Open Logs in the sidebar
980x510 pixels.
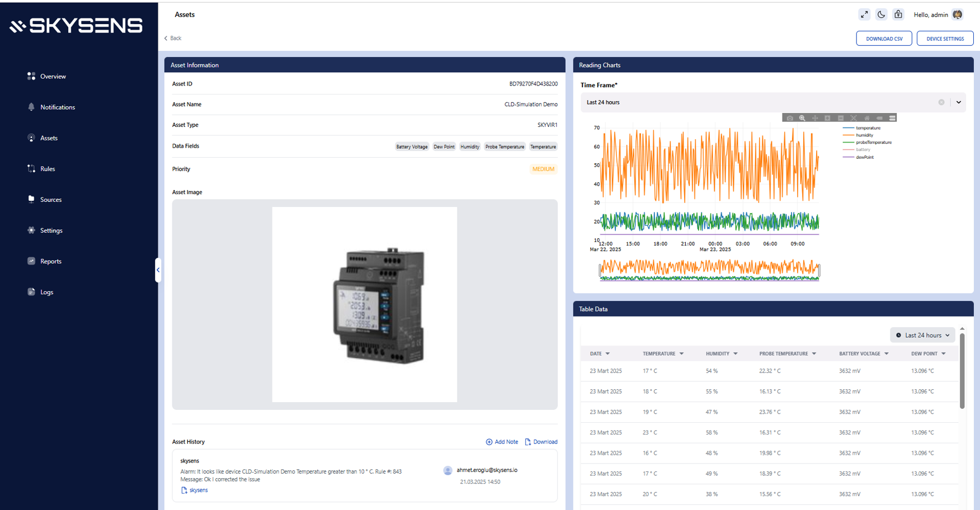[x=40, y=291]
